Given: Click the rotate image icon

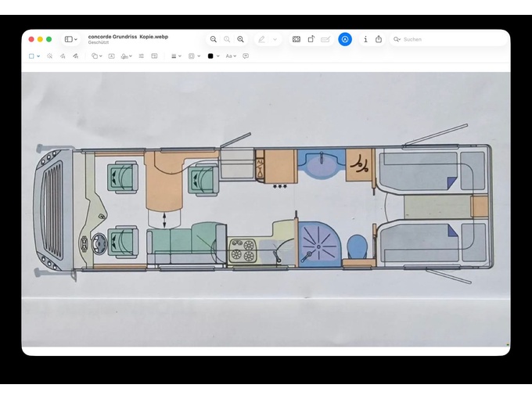Looking at the screenshot, I should pyautogui.click(x=311, y=39).
